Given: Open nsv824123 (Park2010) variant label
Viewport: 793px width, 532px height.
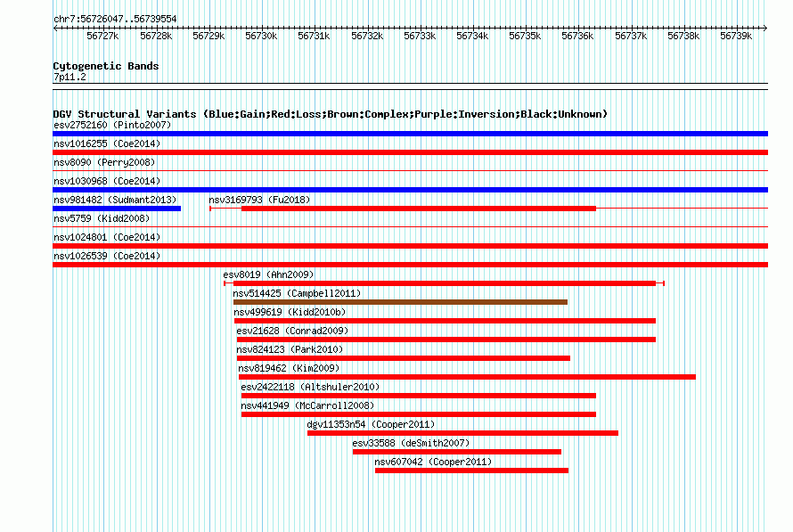Looking at the screenshot, I should (x=290, y=349).
